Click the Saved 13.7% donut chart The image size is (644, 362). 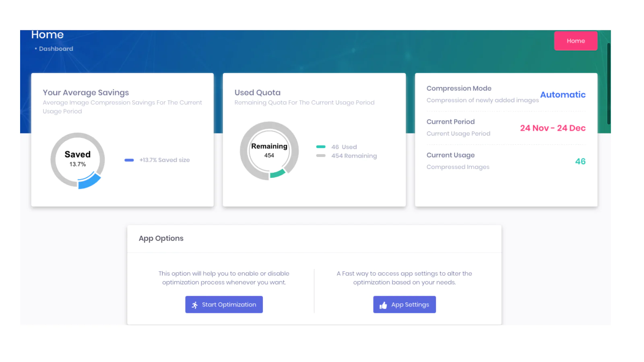click(x=78, y=159)
